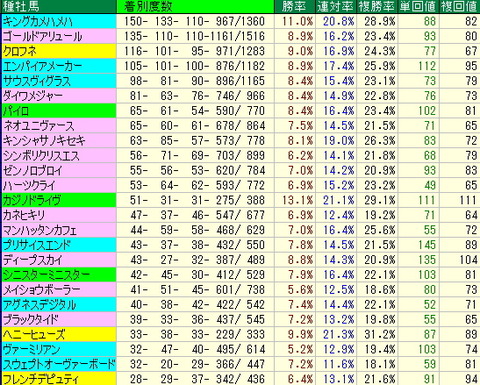Select sire name エンパイアメーカー
The width and height of the screenshot is (480, 385).
pyautogui.click(x=42, y=66)
